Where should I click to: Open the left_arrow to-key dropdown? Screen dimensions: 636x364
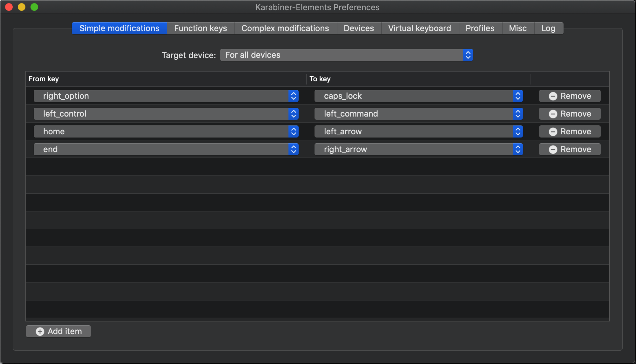419,131
